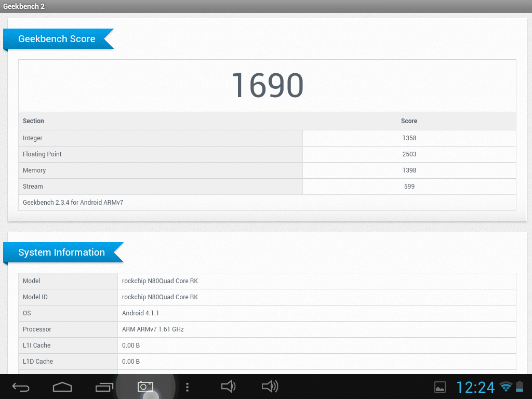Tap the volume down speaker icon
The image size is (532, 399).
pos(229,387)
